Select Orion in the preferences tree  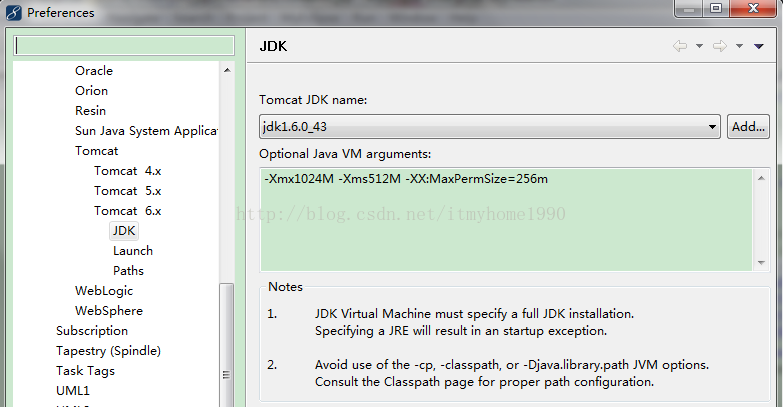(x=91, y=91)
